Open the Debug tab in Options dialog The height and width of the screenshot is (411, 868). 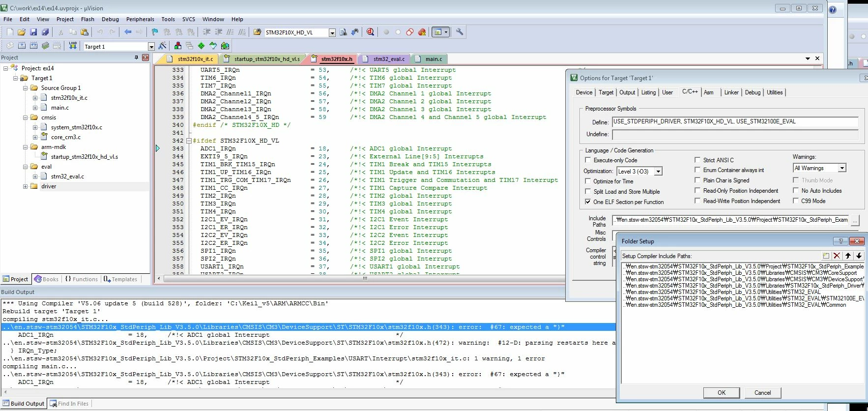coord(752,92)
